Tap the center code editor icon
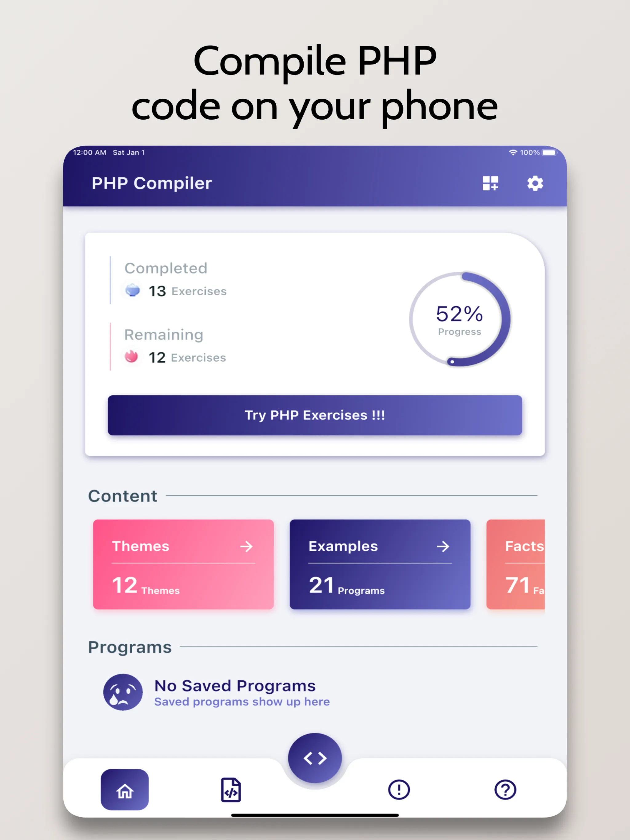 tap(316, 753)
